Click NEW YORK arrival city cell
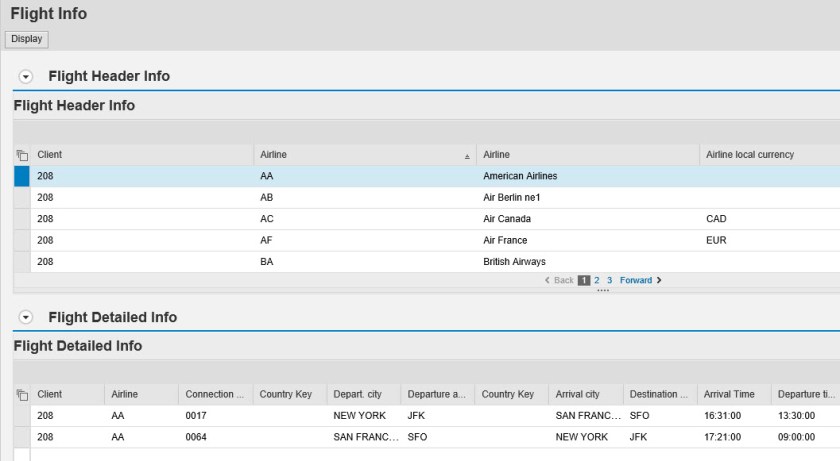 tap(586, 437)
